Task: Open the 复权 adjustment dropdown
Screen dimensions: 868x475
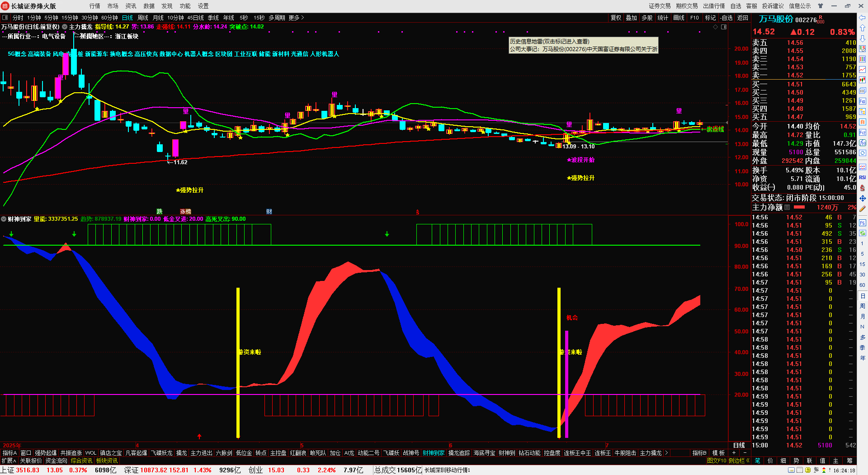Action: point(616,18)
